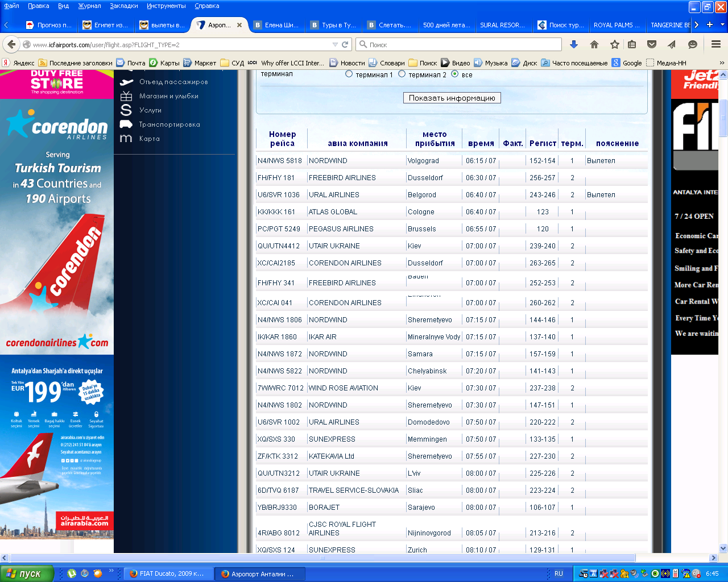Click the bus transportation sidebar icon

(126, 124)
